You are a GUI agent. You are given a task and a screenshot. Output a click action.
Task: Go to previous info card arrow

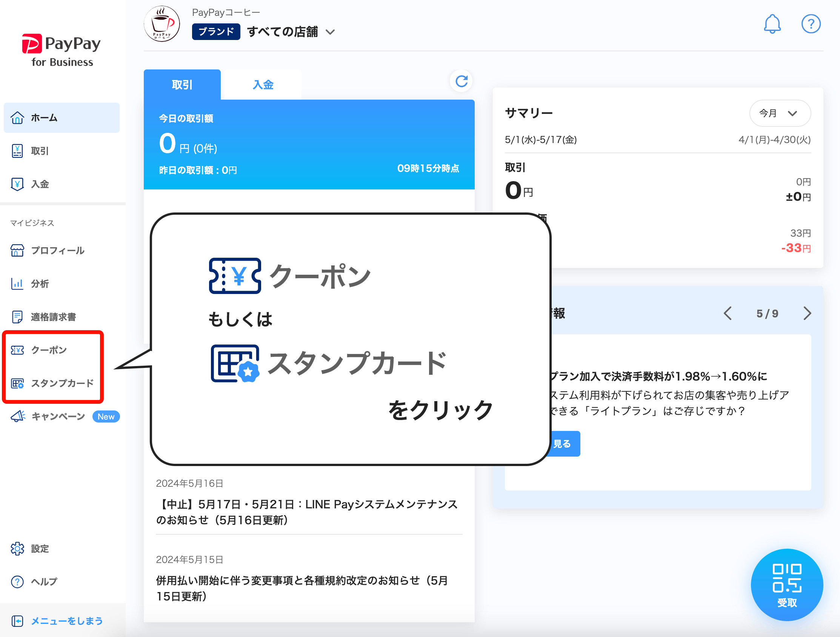727,313
